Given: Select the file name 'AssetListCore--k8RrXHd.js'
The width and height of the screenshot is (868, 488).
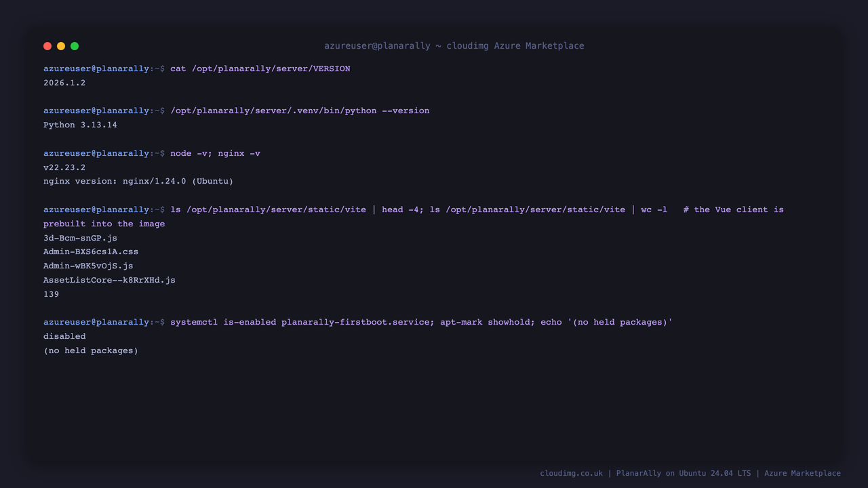Looking at the screenshot, I should [x=109, y=280].
